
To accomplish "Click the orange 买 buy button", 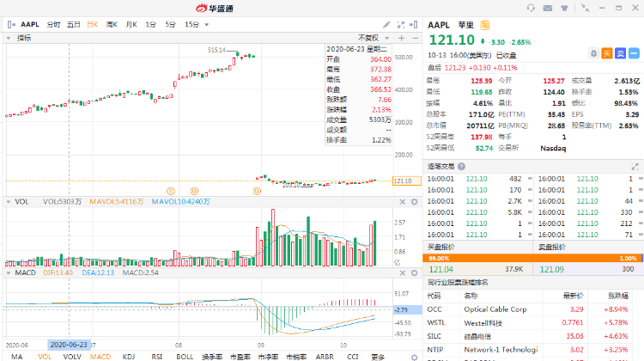I will (607, 53).
